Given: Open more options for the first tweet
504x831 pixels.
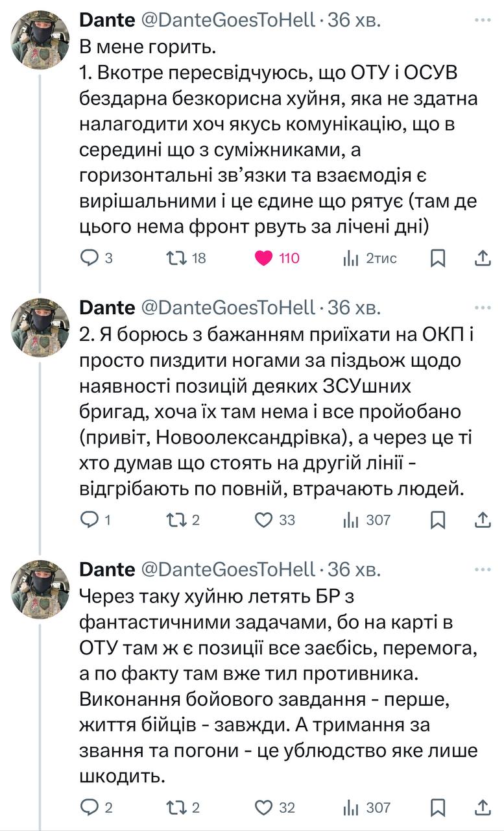Looking at the screenshot, I should (x=483, y=21).
